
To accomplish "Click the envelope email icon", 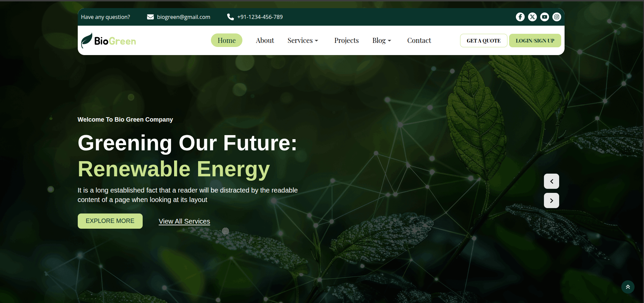I will (x=150, y=17).
